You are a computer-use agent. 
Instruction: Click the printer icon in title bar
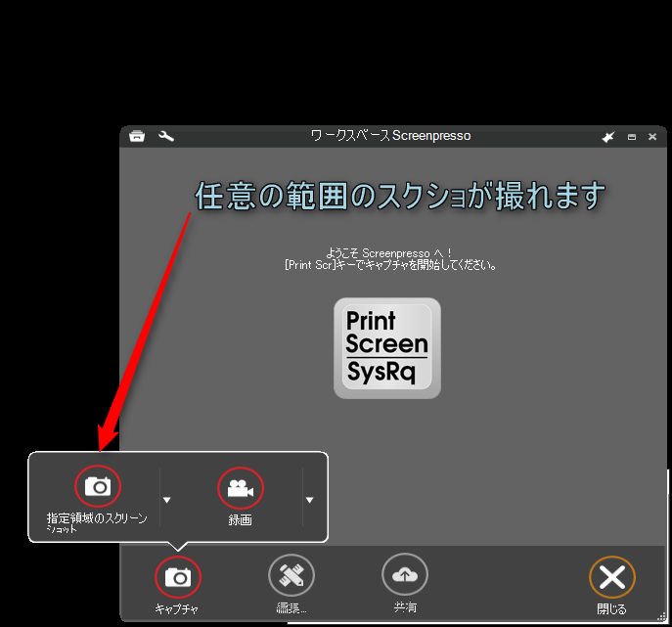click(x=137, y=136)
